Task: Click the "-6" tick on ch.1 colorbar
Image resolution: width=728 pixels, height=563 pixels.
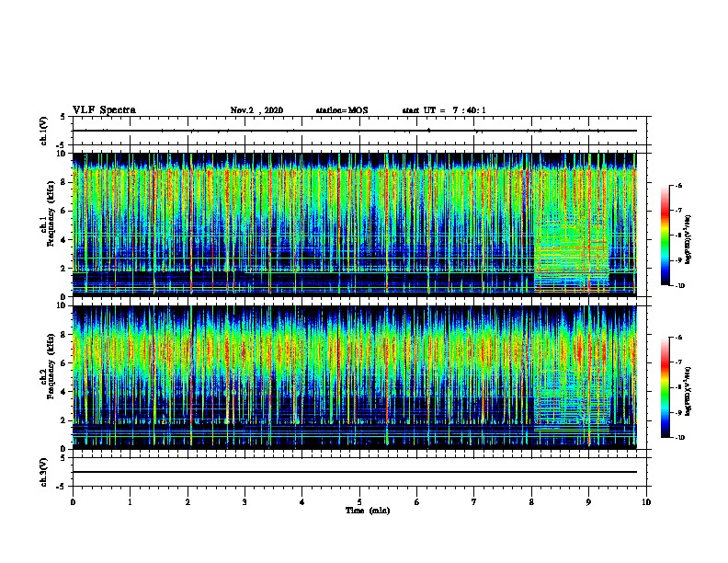Action: tap(678, 186)
